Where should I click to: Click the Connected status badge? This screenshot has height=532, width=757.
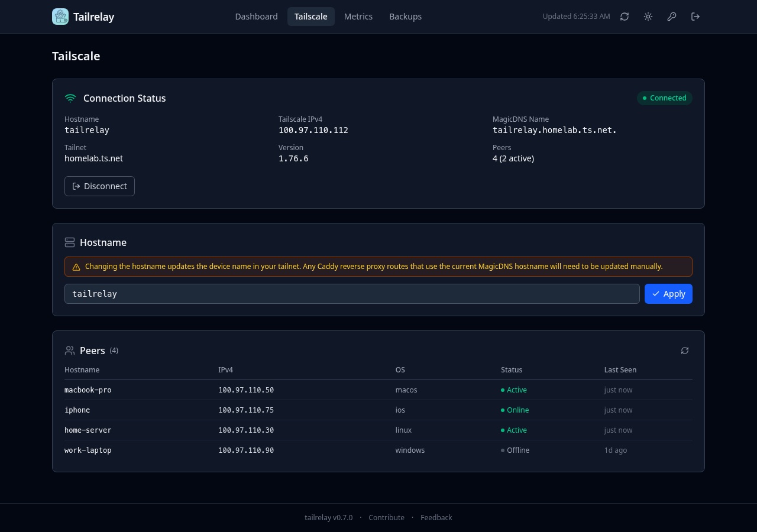pos(664,98)
